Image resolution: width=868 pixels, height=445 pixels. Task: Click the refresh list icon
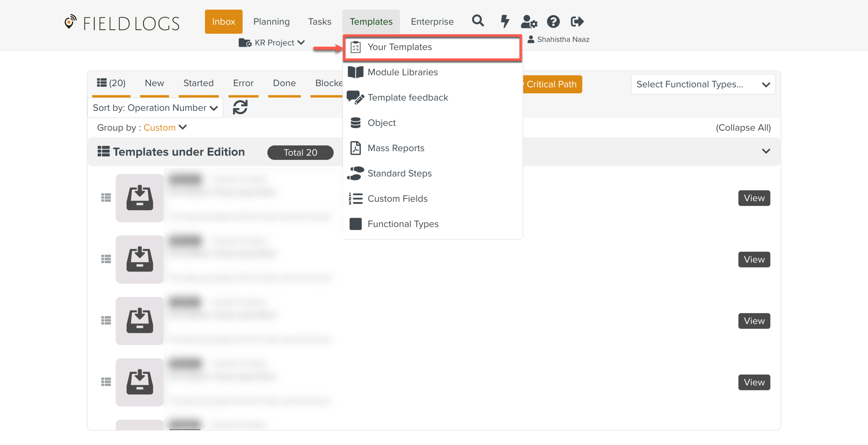(240, 108)
